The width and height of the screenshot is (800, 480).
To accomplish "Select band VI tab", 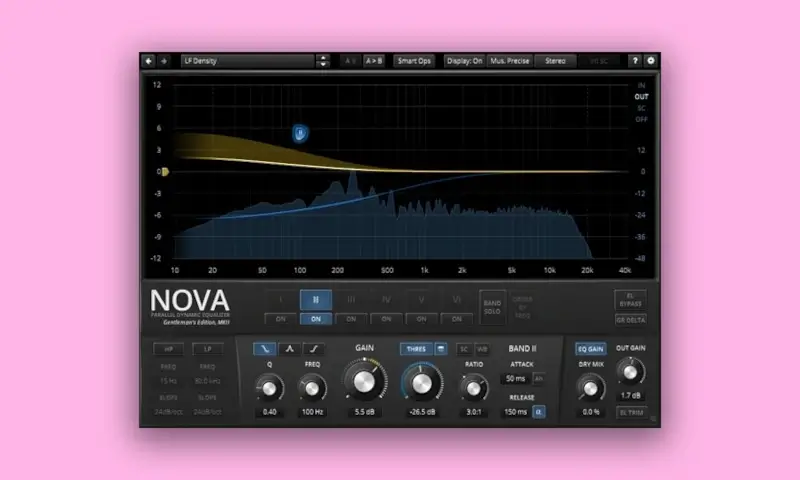I will [457, 300].
